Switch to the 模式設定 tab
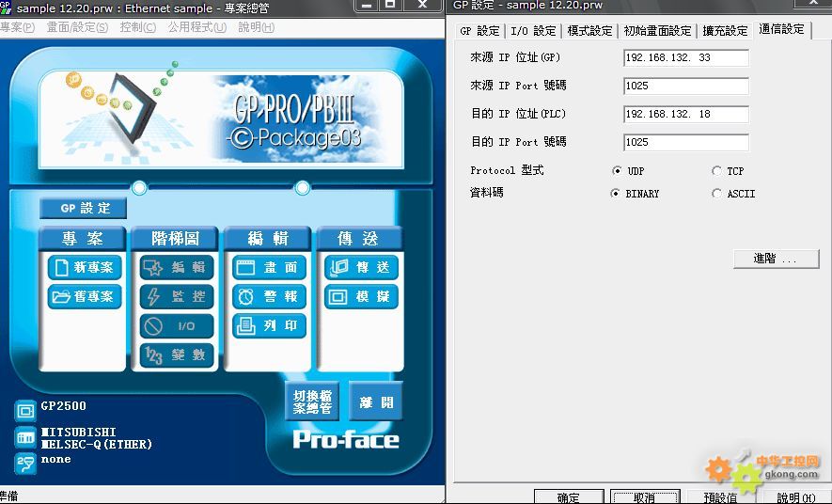 coord(589,31)
